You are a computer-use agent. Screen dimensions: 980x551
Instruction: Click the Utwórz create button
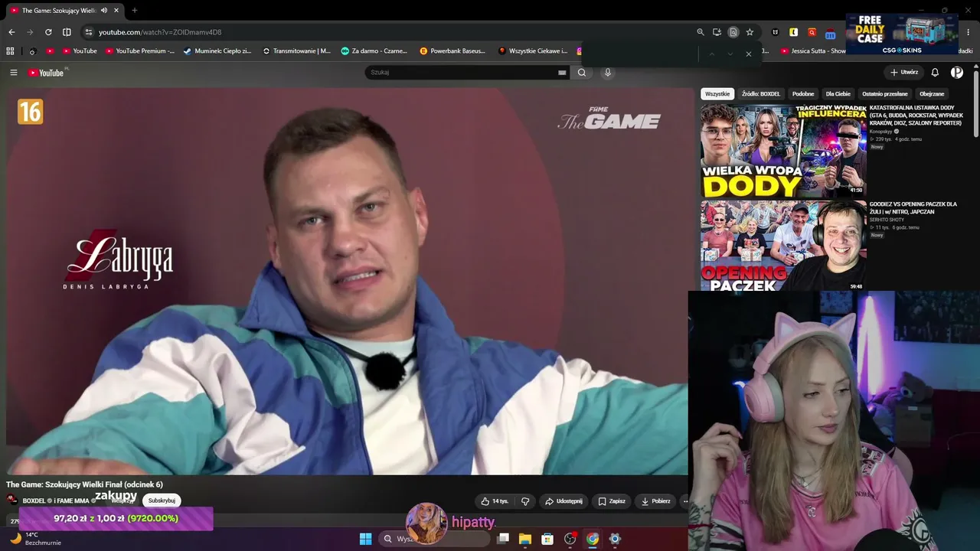904,73
